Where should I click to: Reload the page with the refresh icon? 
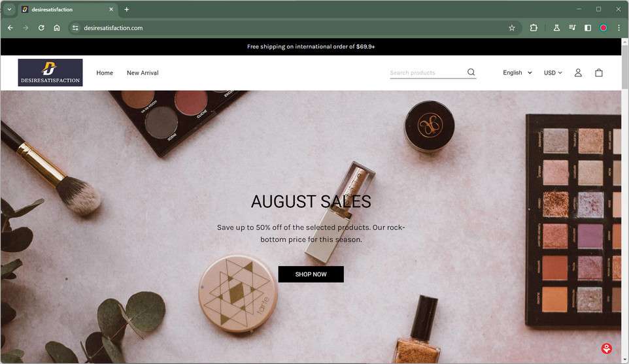pos(41,27)
